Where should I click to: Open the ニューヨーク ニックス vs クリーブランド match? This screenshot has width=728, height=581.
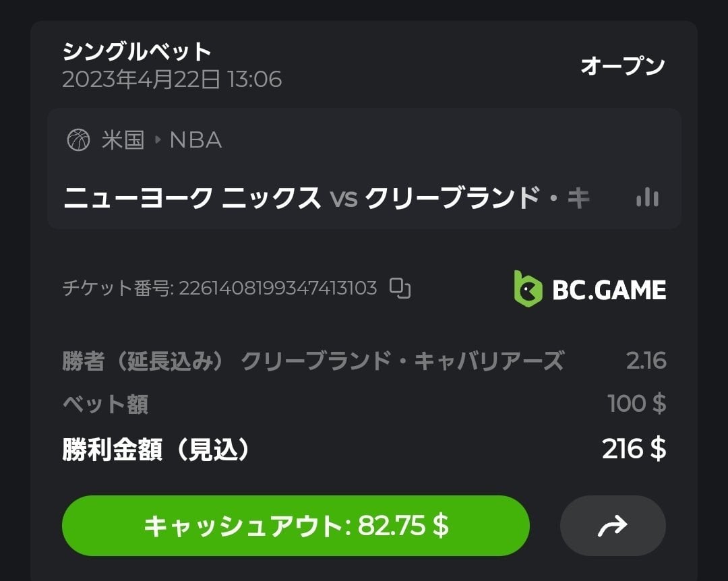click(326, 198)
